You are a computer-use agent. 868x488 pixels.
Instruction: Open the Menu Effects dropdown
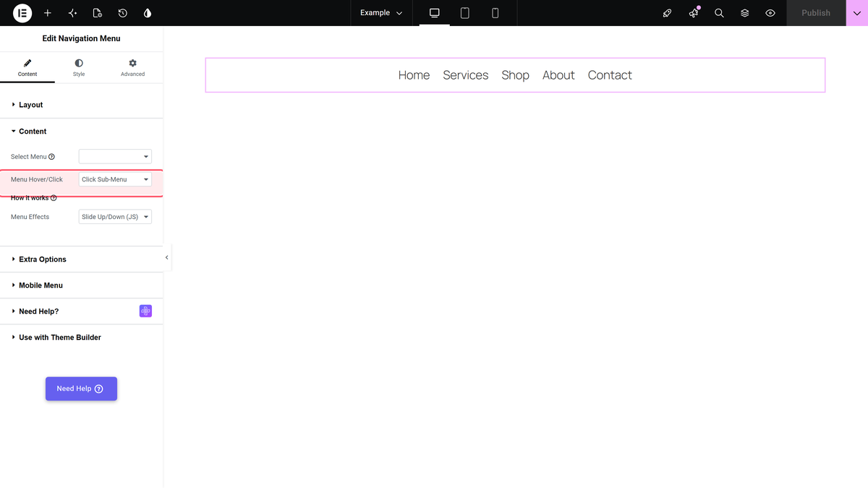pyautogui.click(x=115, y=217)
